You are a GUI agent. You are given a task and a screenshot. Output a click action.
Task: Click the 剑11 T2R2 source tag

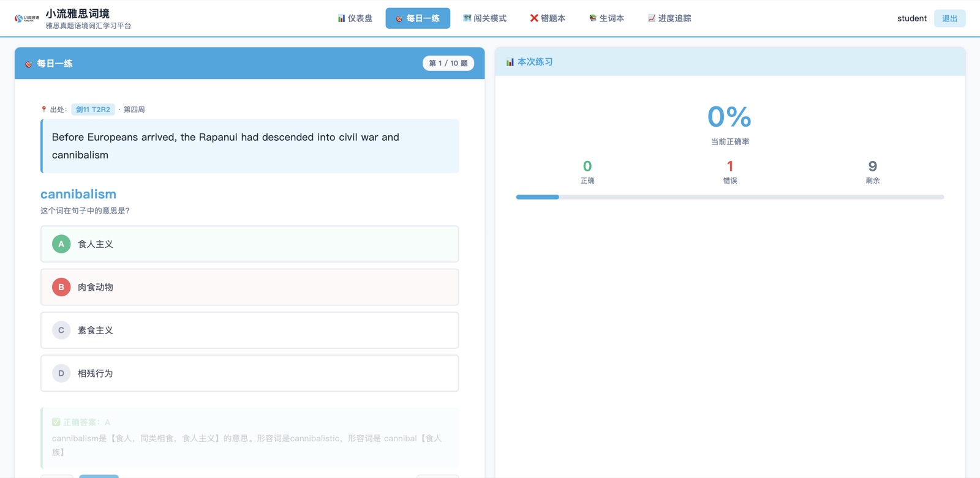point(93,110)
